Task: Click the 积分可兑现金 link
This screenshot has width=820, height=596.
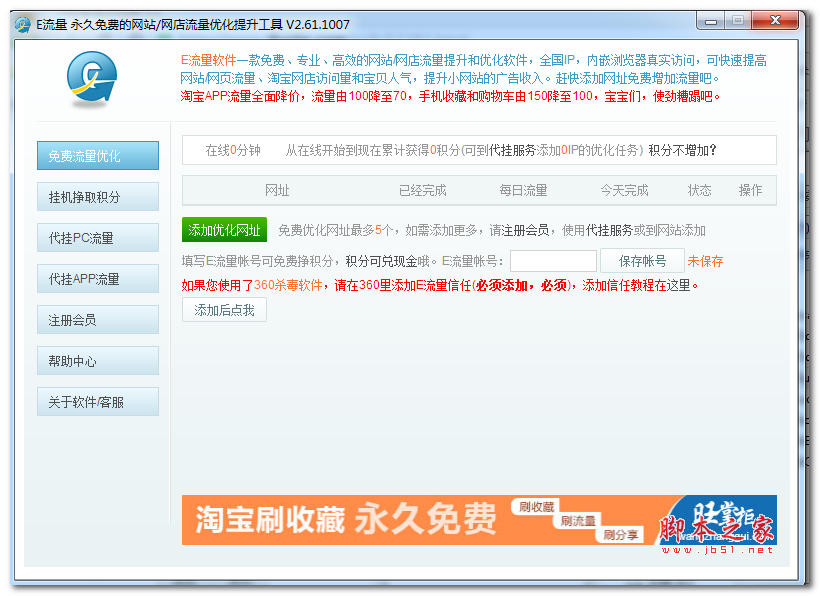Action: [381, 261]
